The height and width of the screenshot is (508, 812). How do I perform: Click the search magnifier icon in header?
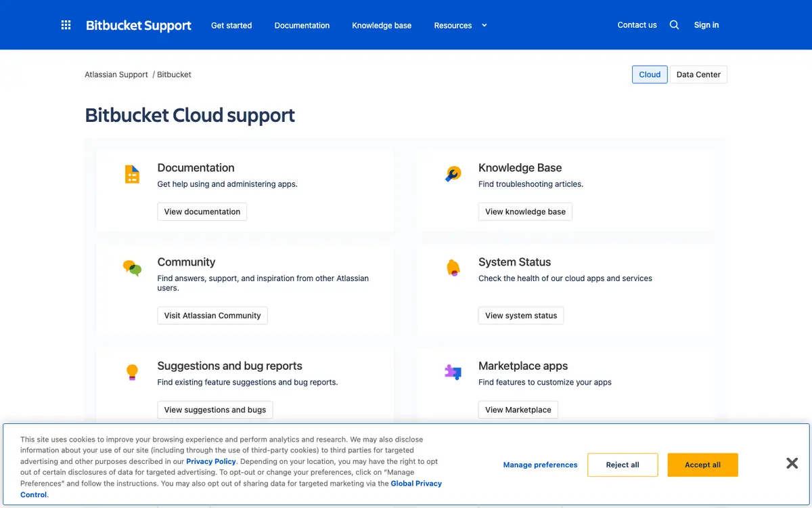[x=674, y=25]
